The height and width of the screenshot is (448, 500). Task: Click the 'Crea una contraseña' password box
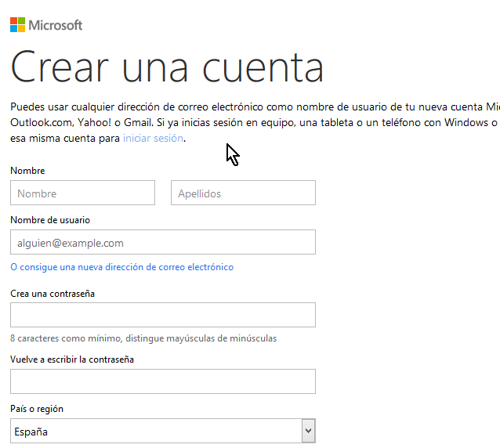(x=163, y=315)
